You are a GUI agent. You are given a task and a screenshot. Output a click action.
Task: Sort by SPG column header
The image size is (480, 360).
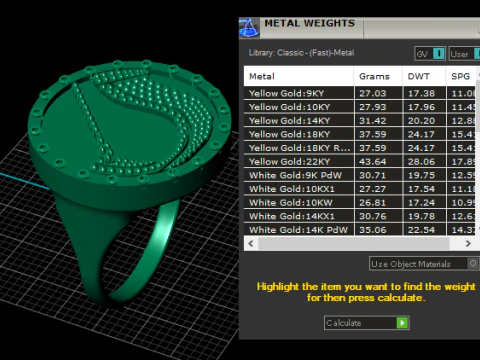click(461, 76)
